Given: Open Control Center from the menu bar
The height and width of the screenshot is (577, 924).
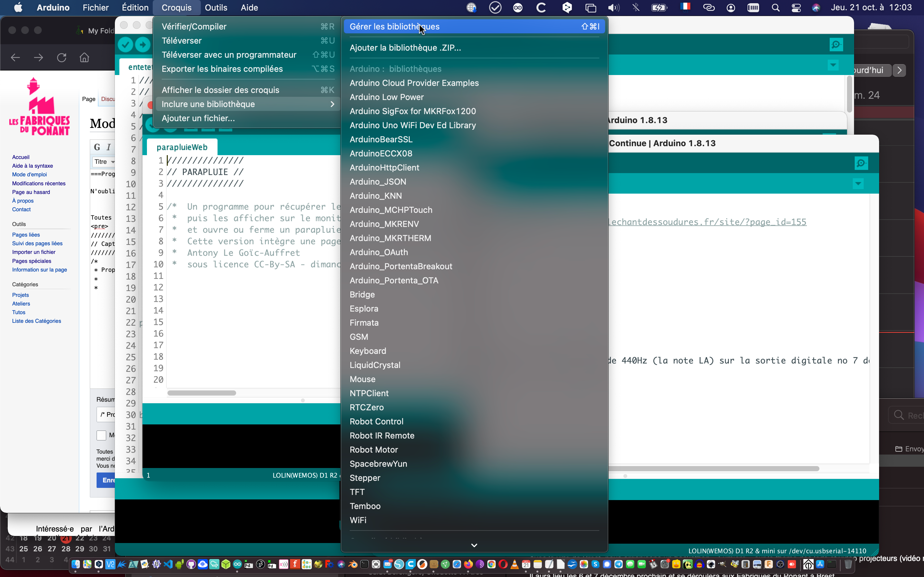Looking at the screenshot, I should [796, 8].
